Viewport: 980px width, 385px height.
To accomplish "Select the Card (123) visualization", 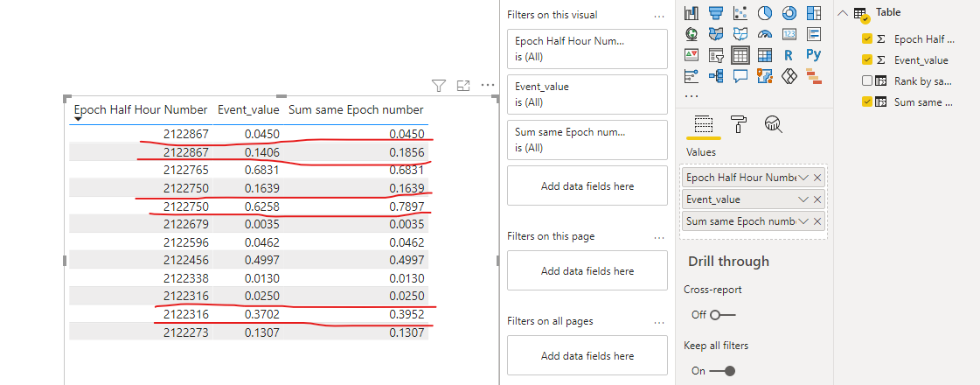I will tap(789, 34).
